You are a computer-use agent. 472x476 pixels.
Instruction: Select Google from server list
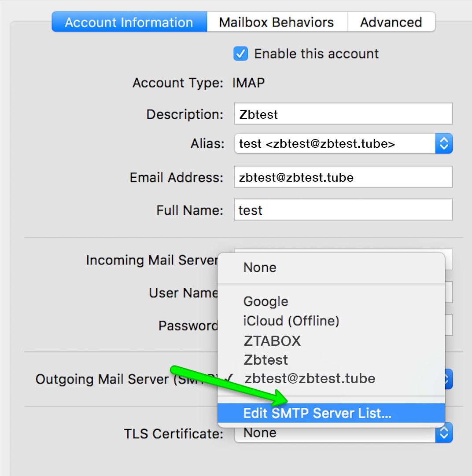point(266,302)
